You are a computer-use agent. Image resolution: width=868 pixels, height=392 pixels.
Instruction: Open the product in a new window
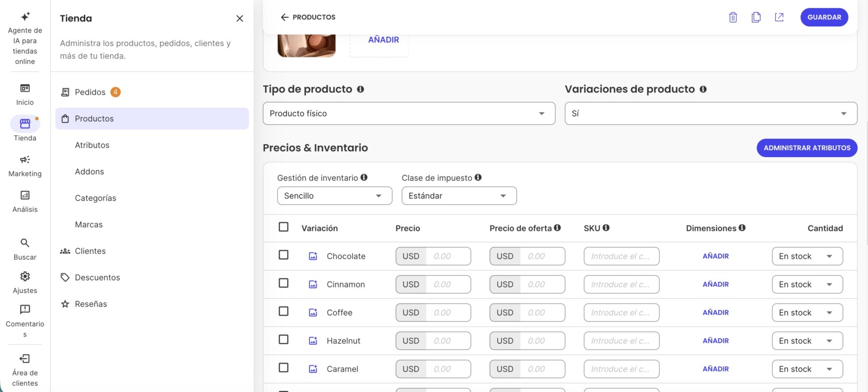(779, 17)
